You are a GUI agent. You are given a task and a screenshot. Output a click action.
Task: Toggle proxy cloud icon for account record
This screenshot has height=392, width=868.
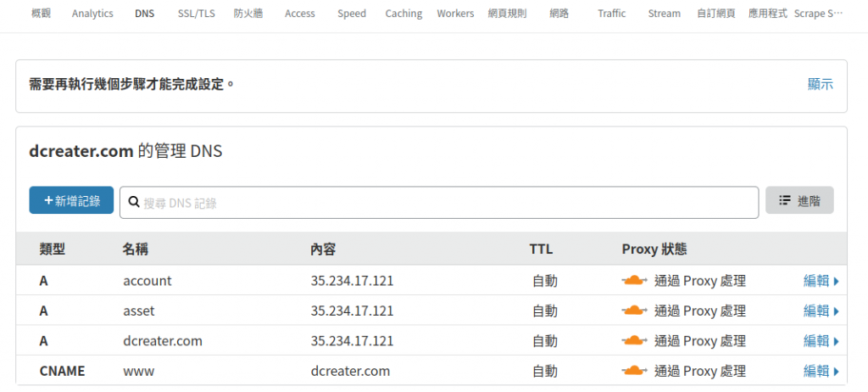[634, 281]
